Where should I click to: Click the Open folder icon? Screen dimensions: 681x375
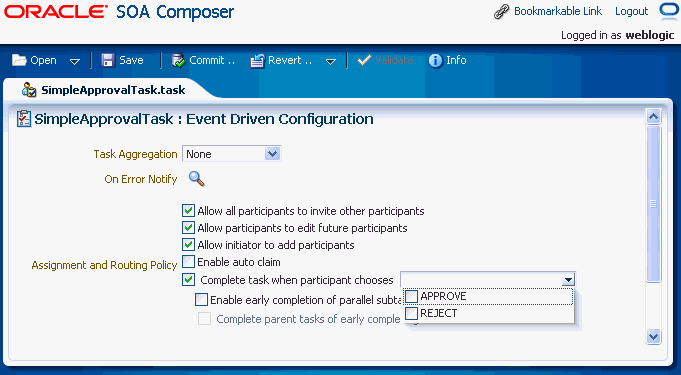point(19,60)
